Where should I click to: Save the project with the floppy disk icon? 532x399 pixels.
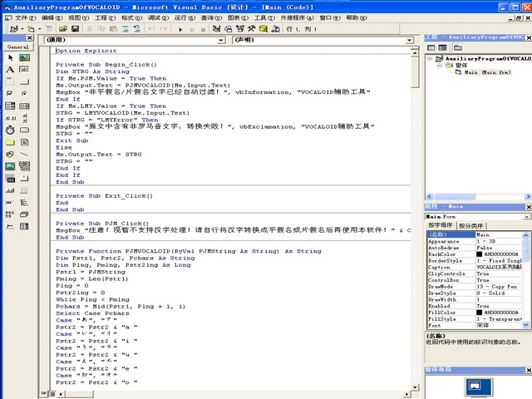tap(75, 29)
